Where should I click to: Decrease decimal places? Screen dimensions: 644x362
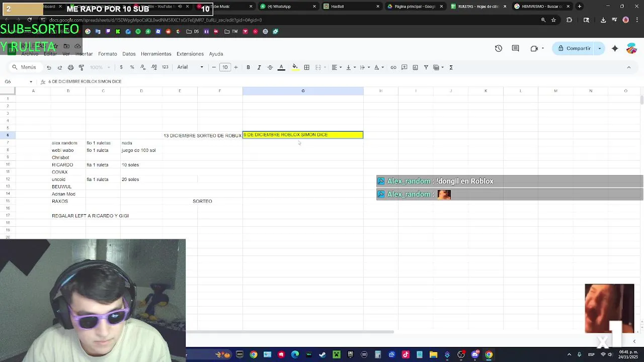click(x=143, y=67)
